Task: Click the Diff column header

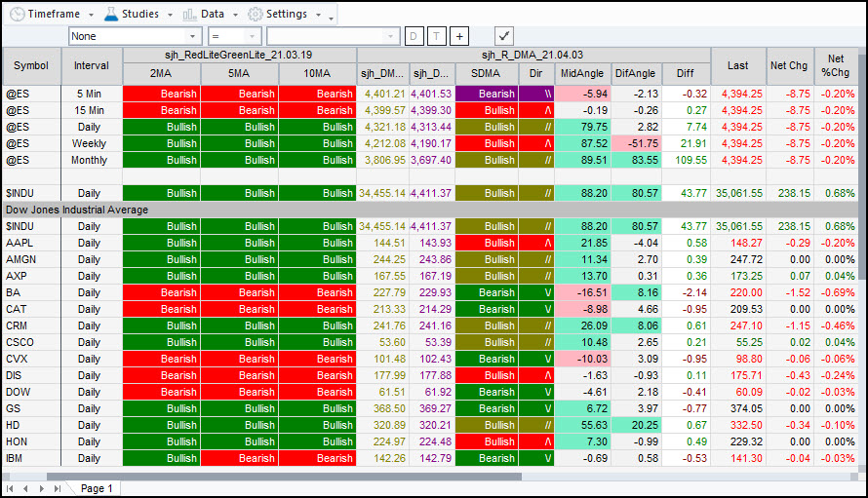Action: [x=686, y=73]
